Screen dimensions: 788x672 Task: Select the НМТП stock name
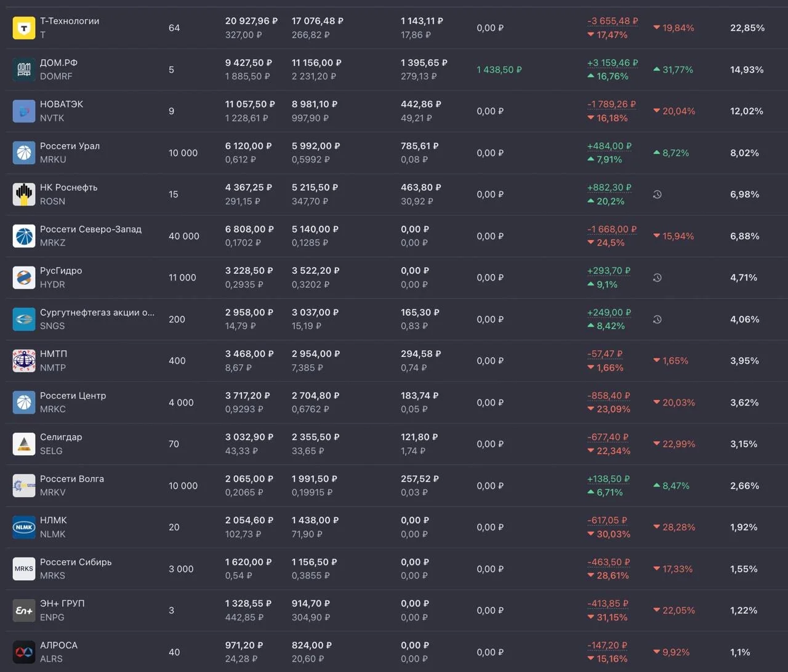pyautogui.click(x=54, y=354)
